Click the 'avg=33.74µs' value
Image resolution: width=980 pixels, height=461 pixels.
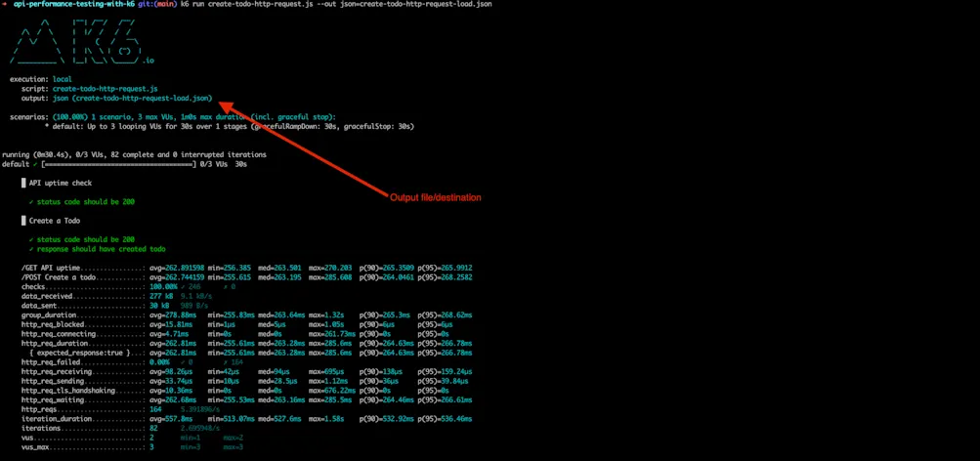point(171,380)
